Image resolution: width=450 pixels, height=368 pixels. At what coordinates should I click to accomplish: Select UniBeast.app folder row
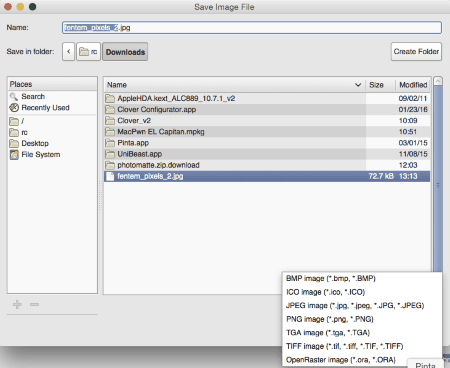[x=267, y=154]
